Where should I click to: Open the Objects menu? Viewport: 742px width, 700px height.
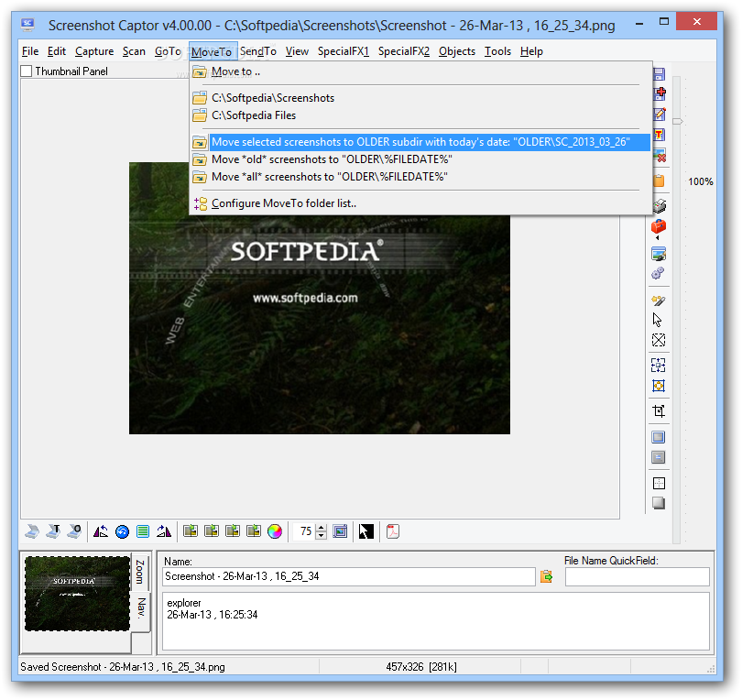coord(457,51)
